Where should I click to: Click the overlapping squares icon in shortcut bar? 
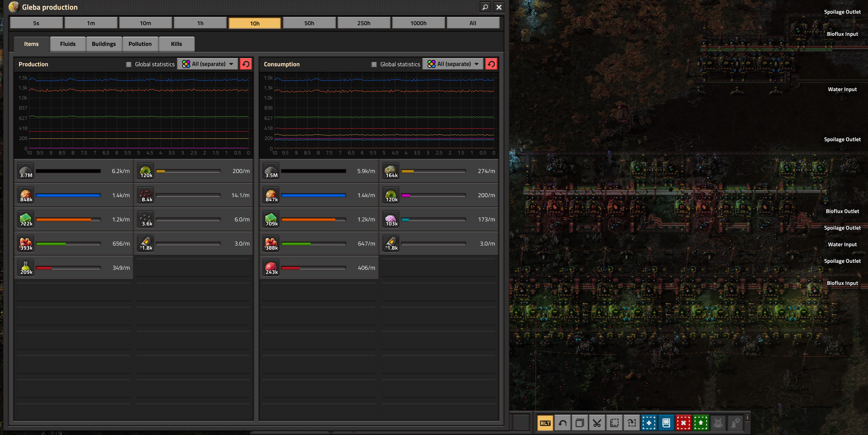pos(580,423)
